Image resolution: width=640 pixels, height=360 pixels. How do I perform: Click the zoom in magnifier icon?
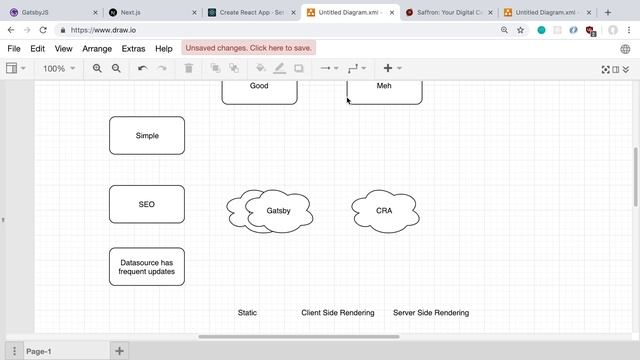click(x=97, y=68)
